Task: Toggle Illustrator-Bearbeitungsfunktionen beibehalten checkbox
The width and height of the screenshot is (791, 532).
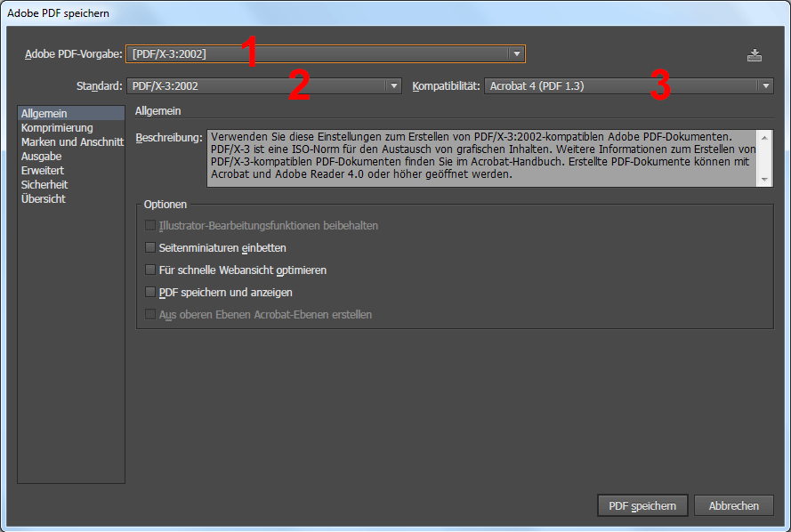Action: [x=150, y=226]
